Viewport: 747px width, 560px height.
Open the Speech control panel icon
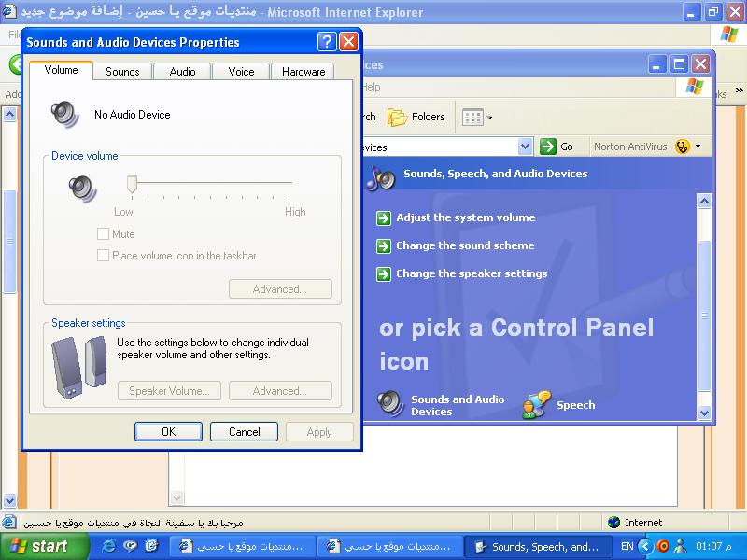[537, 405]
